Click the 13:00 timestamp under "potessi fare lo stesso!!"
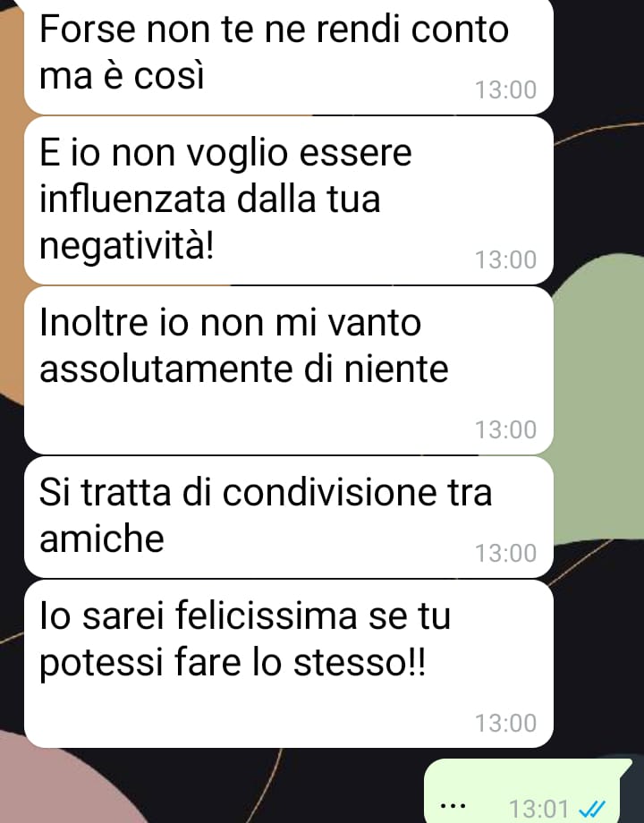This screenshot has height=823, width=644. click(506, 723)
